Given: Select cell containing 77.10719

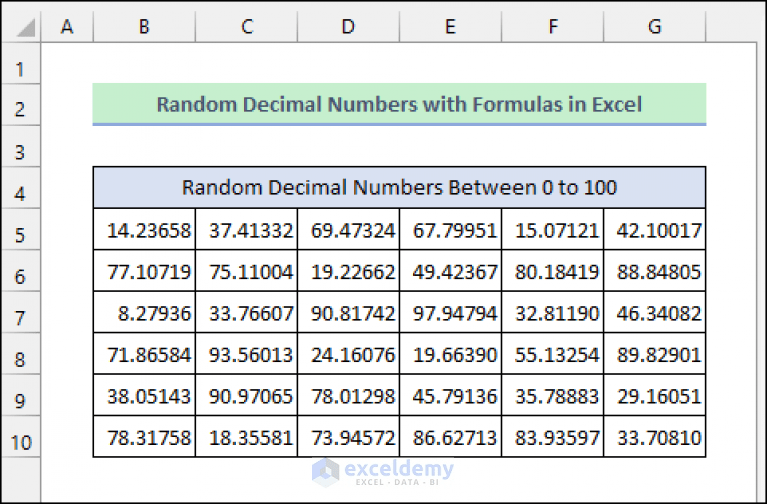Looking at the screenshot, I should [144, 271].
